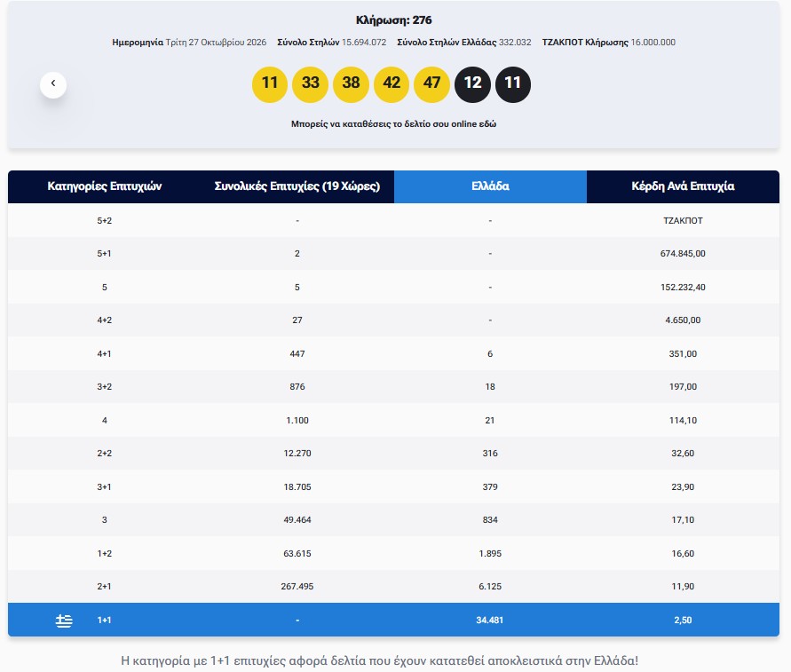The height and width of the screenshot is (672, 791).
Task: Click yellow ball number 38
Action: (351, 84)
